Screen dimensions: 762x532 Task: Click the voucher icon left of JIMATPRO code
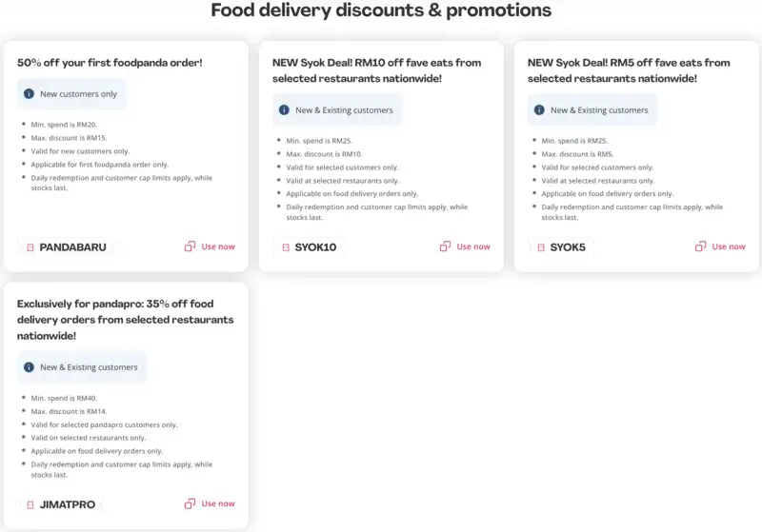(30, 504)
